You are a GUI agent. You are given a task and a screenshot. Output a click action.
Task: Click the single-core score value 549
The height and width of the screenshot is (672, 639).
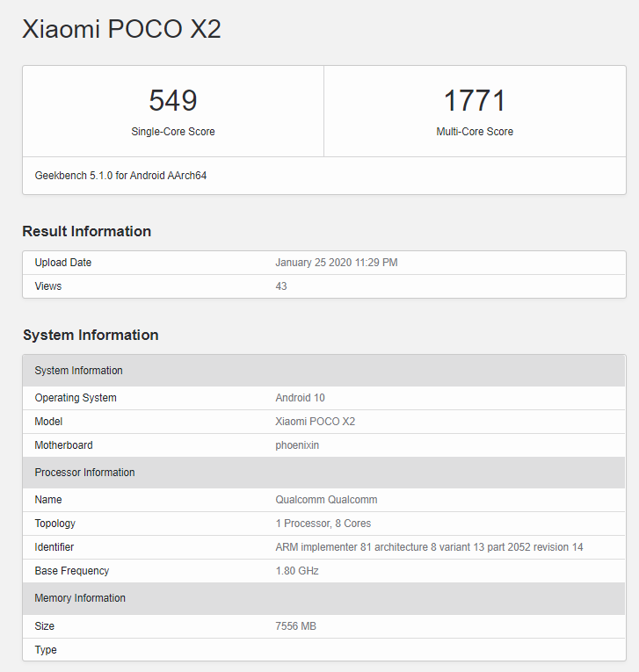173,100
